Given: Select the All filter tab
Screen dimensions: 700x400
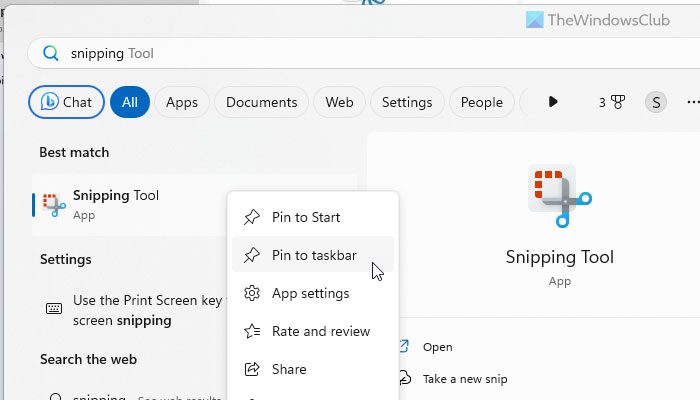Looking at the screenshot, I should pos(130,102).
